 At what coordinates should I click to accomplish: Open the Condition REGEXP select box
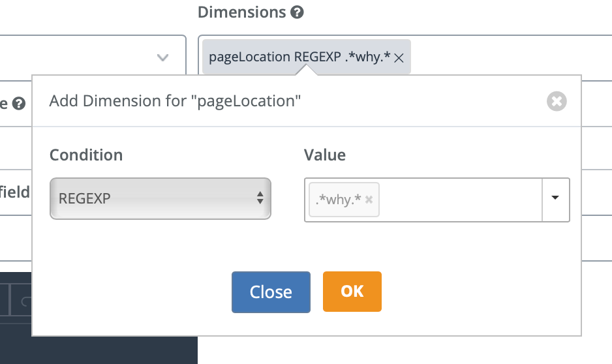click(x=161, y=198)
